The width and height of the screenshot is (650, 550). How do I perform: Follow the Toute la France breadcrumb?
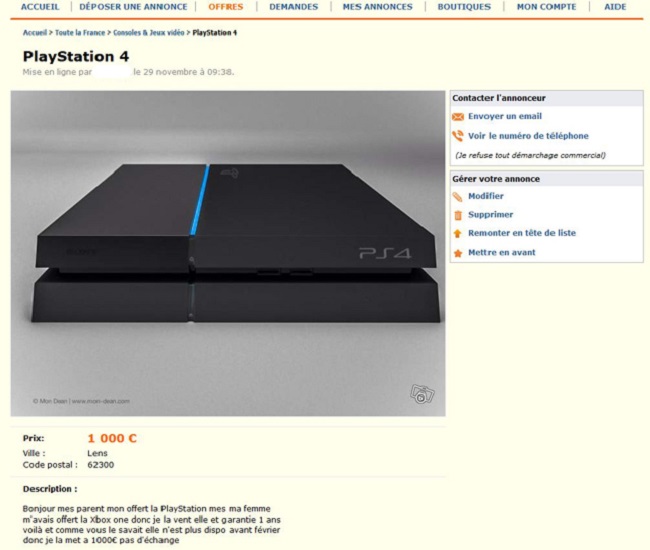click(80, 33)
